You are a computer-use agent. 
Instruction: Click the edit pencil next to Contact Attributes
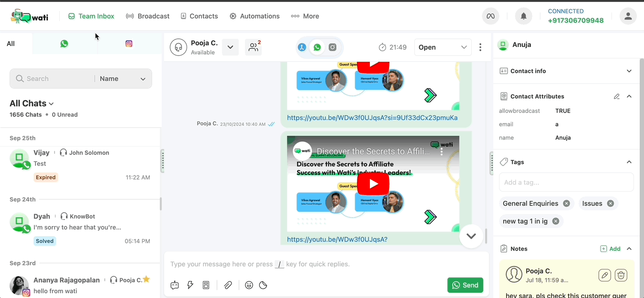click(x=617, y=96)
